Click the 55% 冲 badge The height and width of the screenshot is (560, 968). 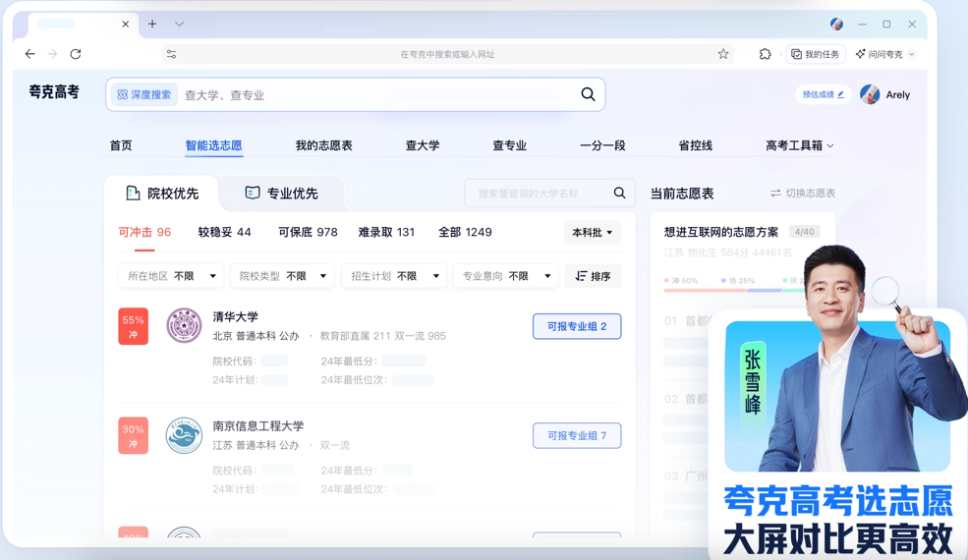(134, 326)
